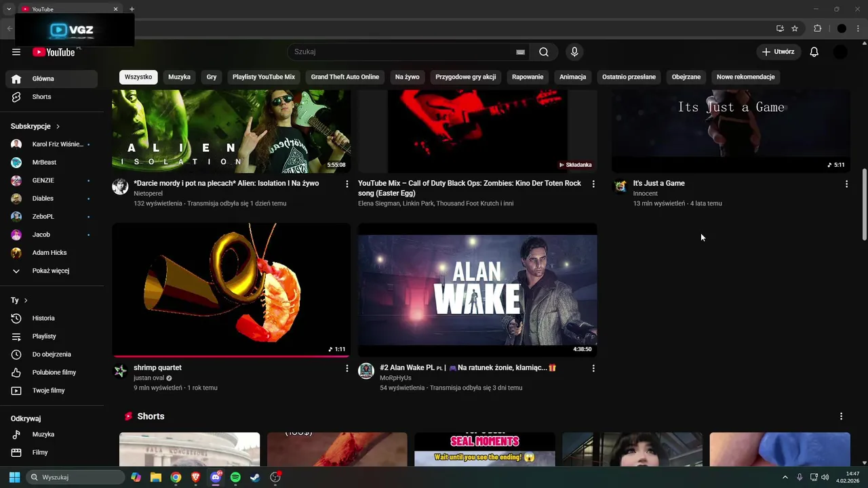Open notifications bell
Viewport: 868px width, 488px height.
pyautogui.click(x=814, y=52)
